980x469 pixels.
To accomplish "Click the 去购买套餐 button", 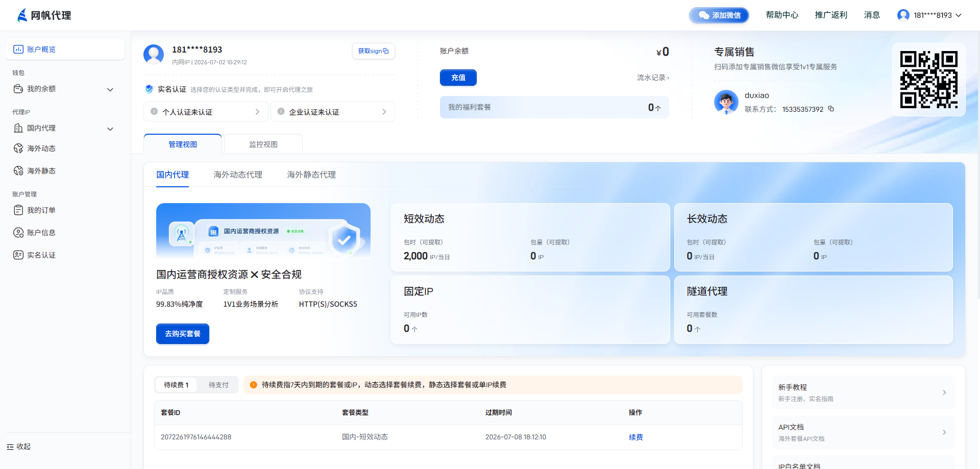I will [183, 334].
